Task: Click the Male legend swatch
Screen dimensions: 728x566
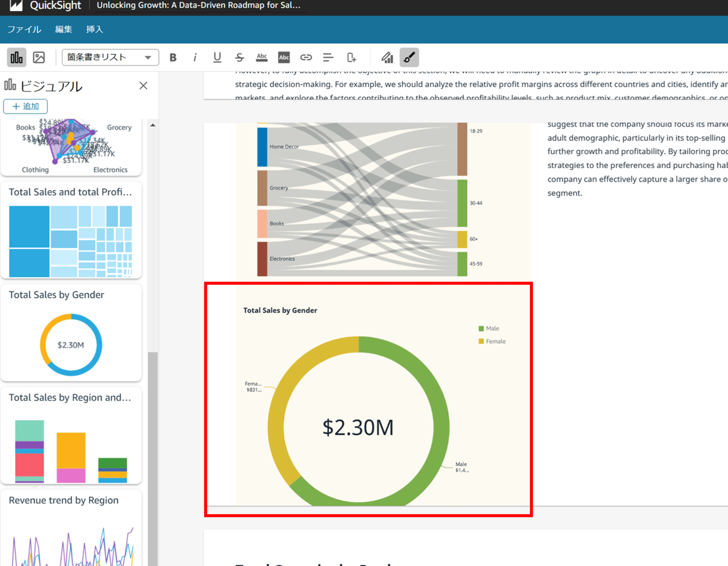Action: [x=481, y=329]
